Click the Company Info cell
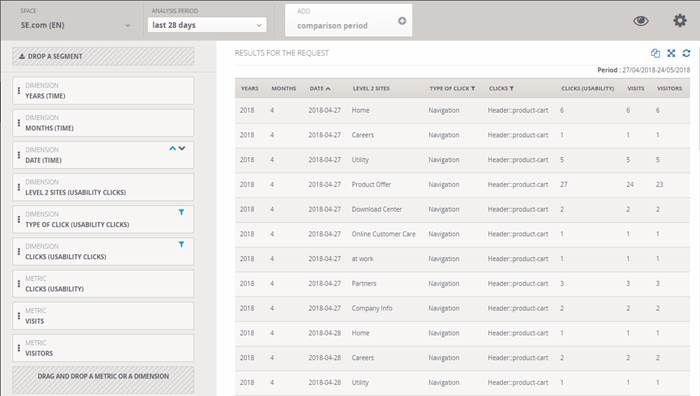Screen dimensions: 700x396 pyautogui.click(x=371, y=308)
